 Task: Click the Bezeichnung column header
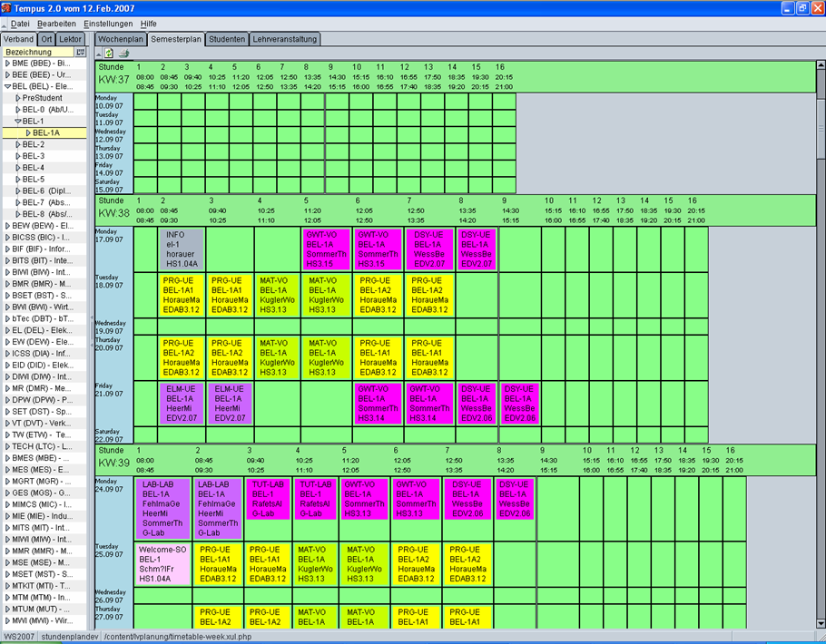click(36, 53)
